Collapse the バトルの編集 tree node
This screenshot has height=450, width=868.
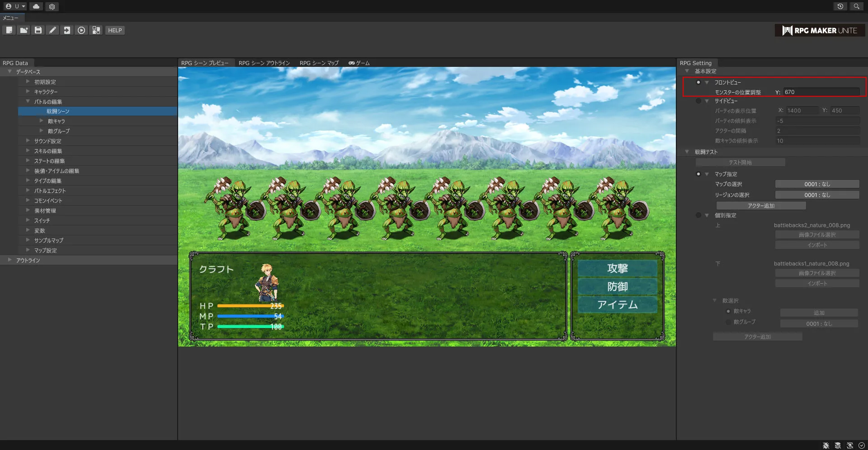pyautogui.click(x=28, y=102)
